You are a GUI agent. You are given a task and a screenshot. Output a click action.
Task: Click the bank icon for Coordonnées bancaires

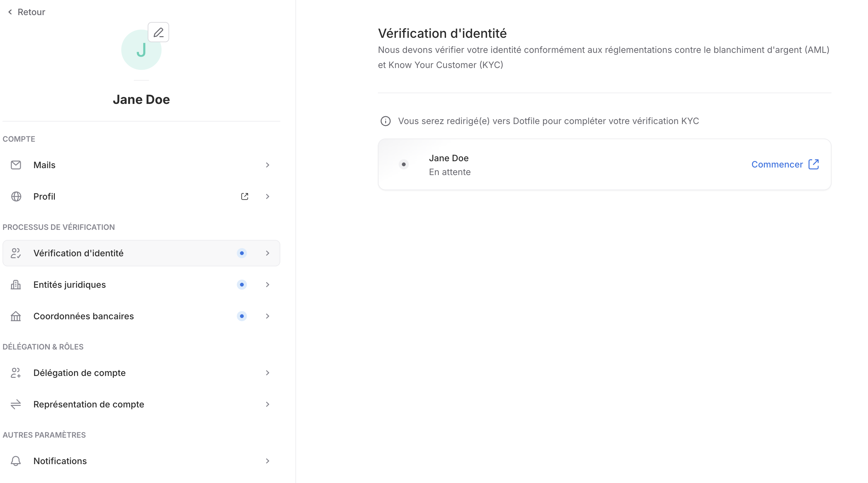(x=16, y=316)
